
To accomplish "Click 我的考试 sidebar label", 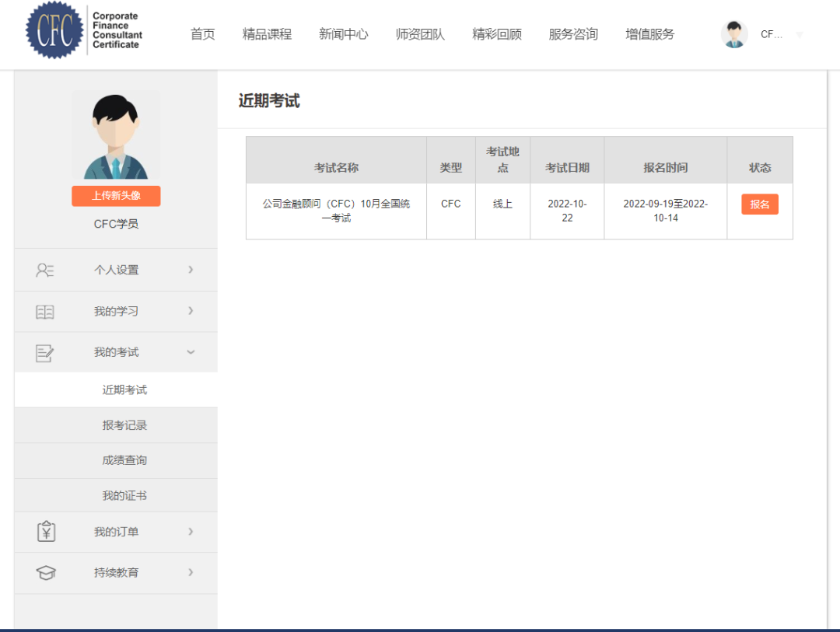I will click(x=116, y=352).
